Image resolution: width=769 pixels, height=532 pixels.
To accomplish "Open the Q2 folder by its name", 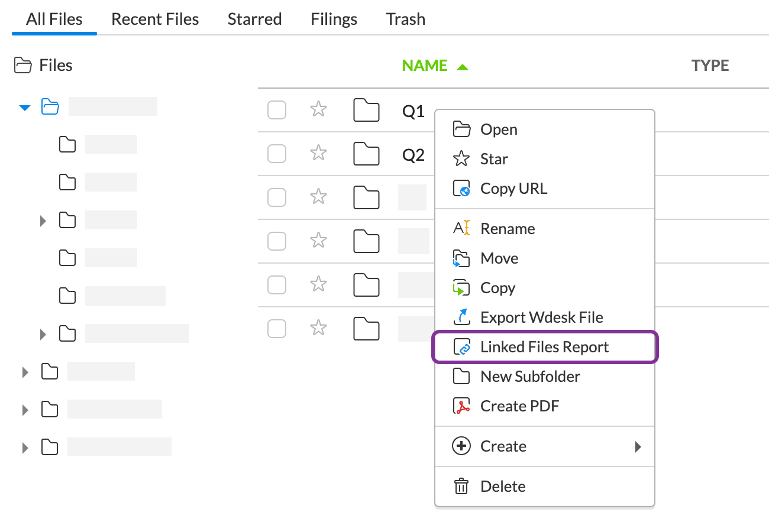I will pyautogui.click(x=413, y=155).
